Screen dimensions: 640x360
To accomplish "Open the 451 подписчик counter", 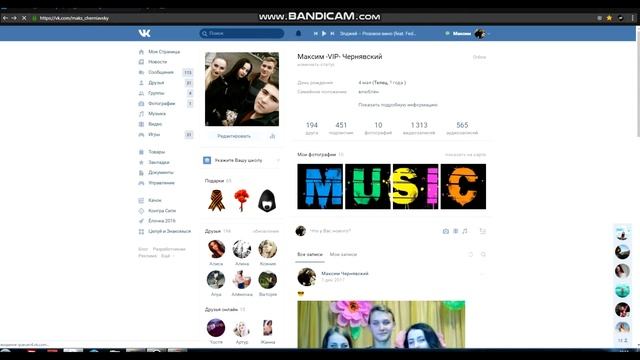I will [x=341, y=128].
